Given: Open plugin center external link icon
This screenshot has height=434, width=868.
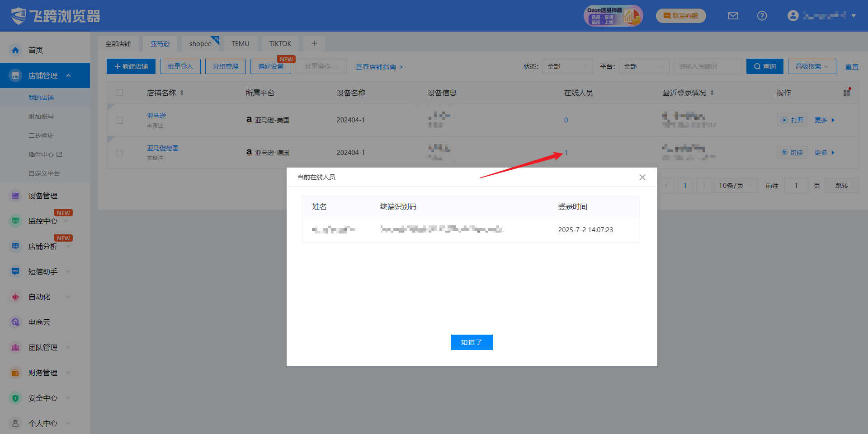Looking at the screenshot, I should coord(59,154).
